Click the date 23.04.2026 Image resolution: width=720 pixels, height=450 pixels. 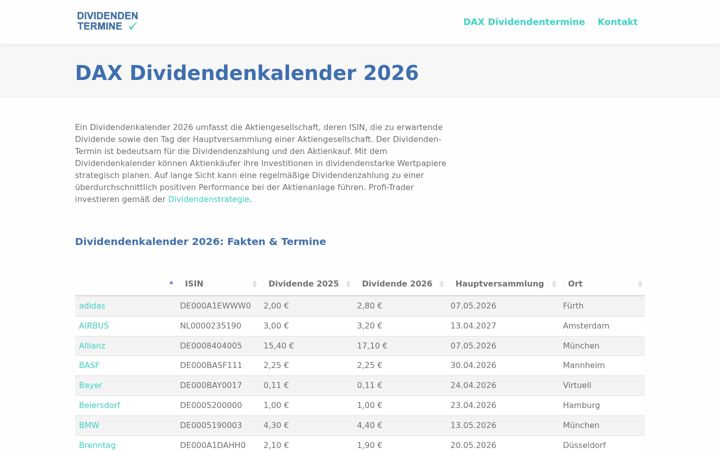(x=473, y=405)
